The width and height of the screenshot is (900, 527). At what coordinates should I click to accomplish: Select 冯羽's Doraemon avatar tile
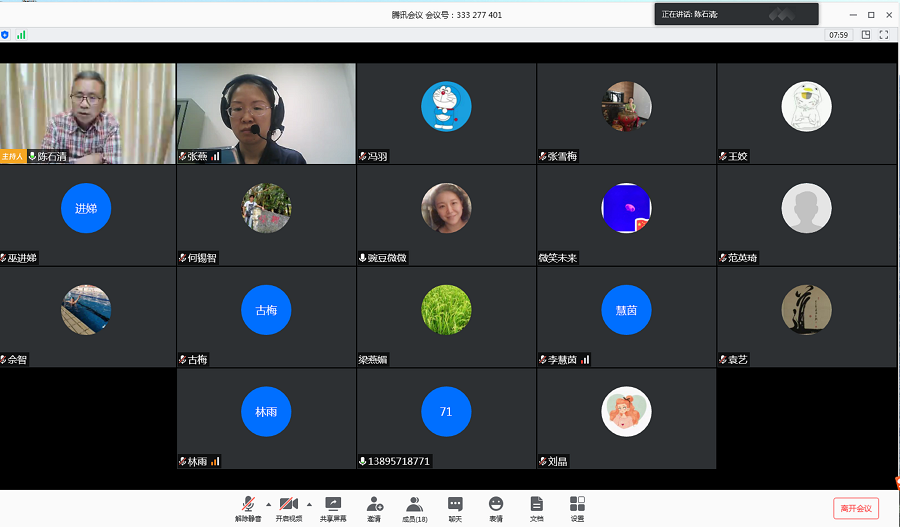[446, 108]
